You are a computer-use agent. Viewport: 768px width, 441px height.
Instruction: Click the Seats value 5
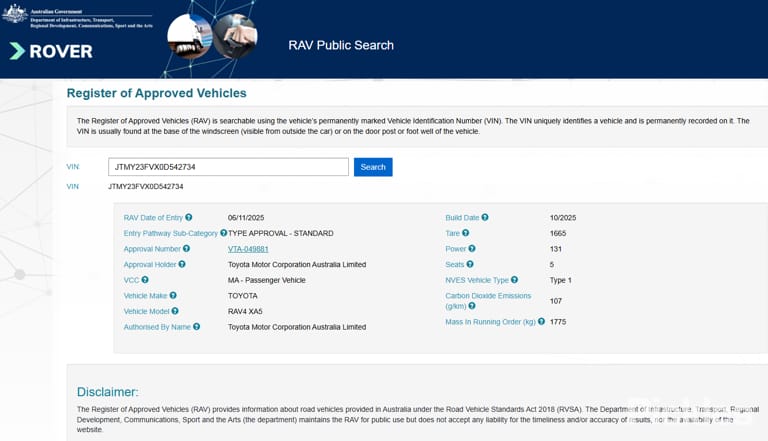point(552,265)
